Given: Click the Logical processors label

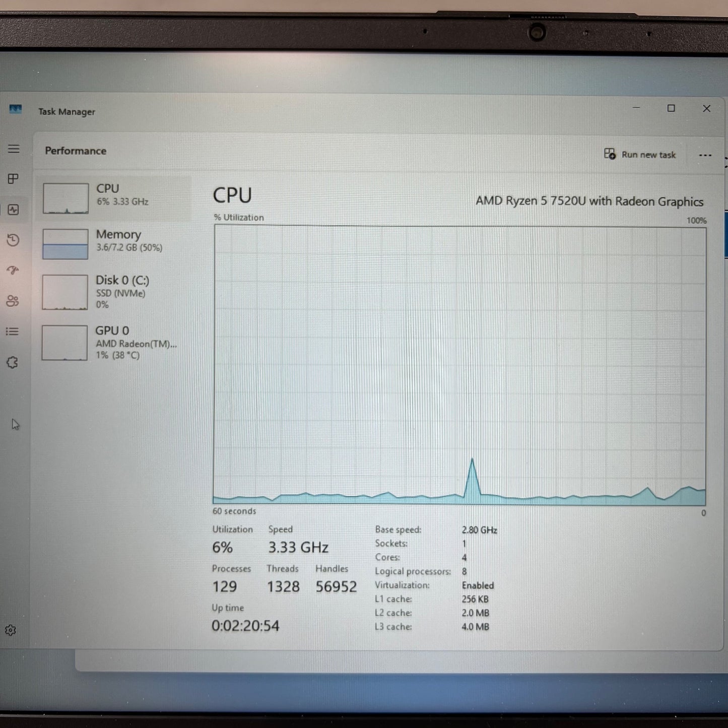Looking at the screenshot, I should click(413, 571).
